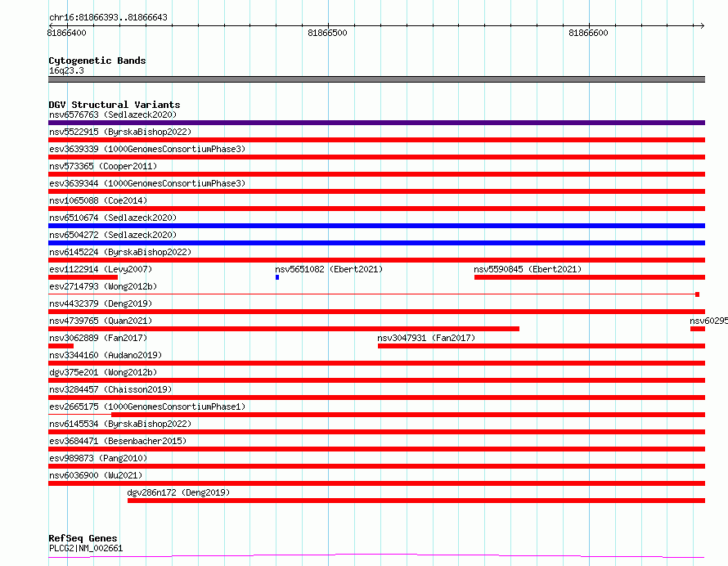
Task: Select the red dgv286n172 variant bar
Action: 416,501
